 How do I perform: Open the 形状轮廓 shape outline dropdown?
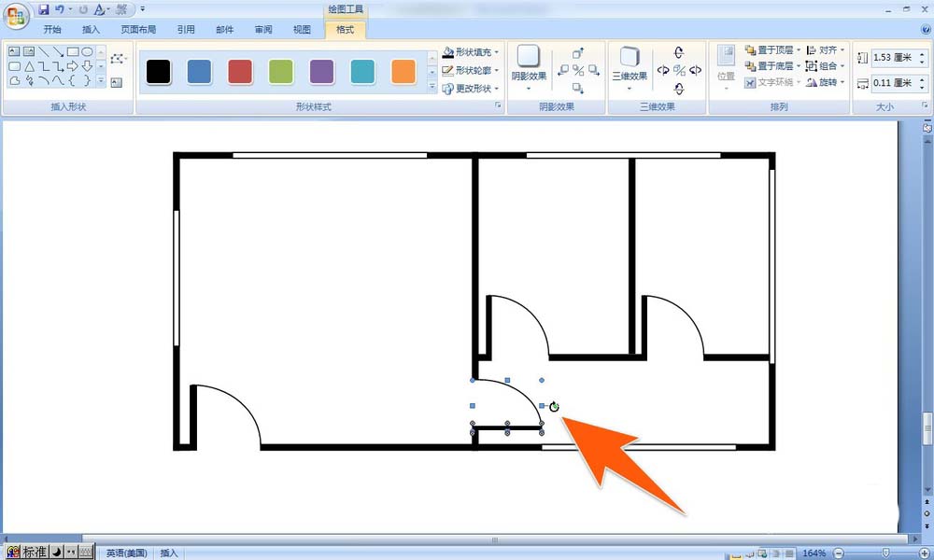point(471,70)
